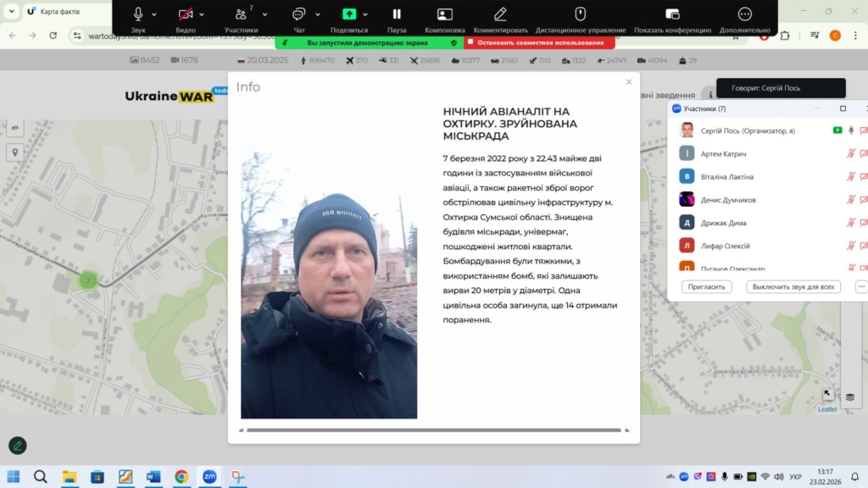This screenshot has height=488, width=868.
Task: Click the Компоновка layout icon
Action: point(444,14)
